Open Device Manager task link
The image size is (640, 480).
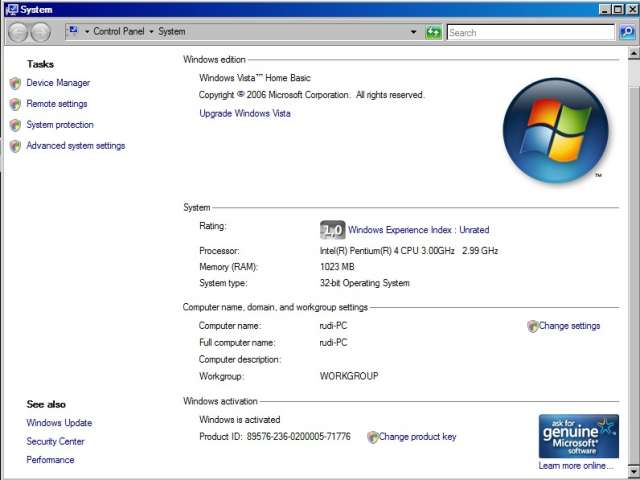[58, 83]
